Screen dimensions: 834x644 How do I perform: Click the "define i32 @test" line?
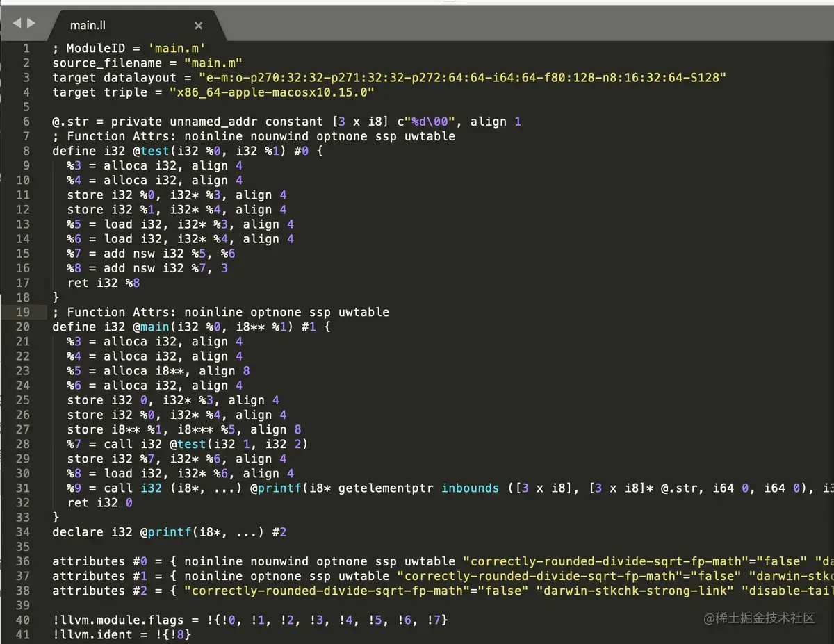188,151
